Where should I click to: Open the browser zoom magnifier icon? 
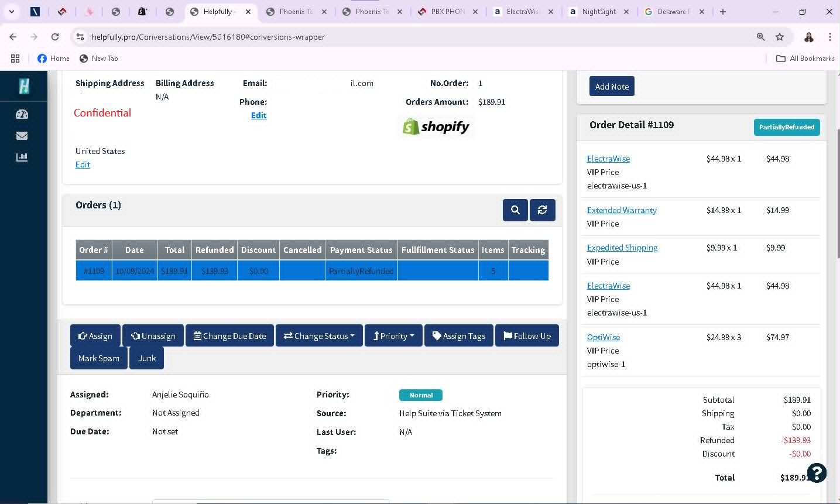[x=761, y=37]
